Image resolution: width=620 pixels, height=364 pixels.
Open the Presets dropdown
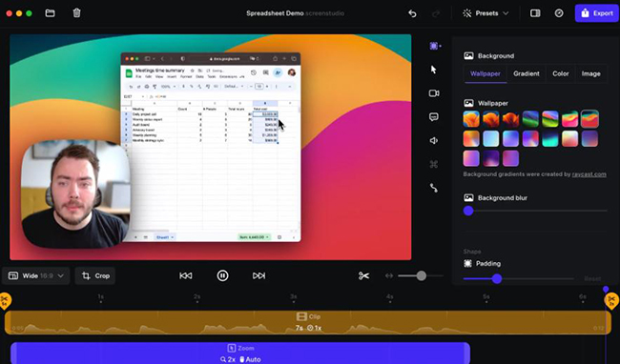pos(486,13)
